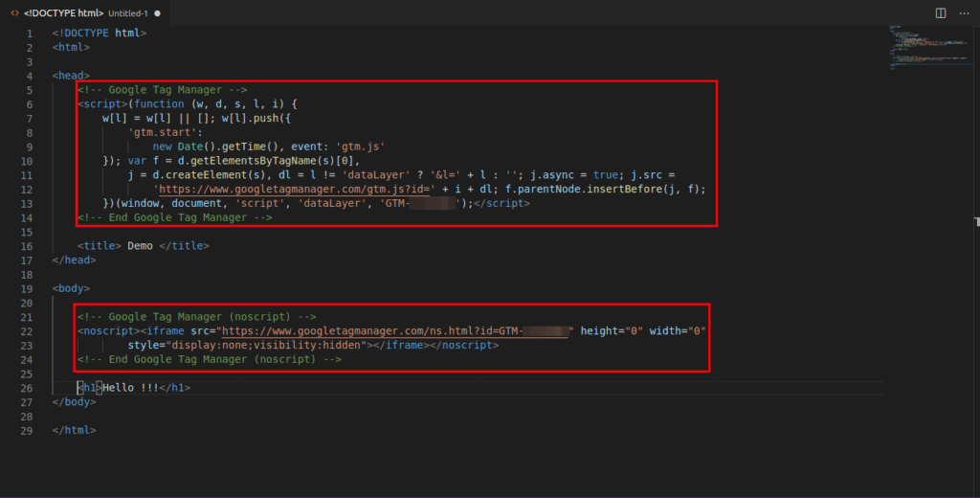The width and height of the screenshot is (980, 498).
Task: Click the unsaved dot on Untitled-1 tab
Action: click(158, 13)
